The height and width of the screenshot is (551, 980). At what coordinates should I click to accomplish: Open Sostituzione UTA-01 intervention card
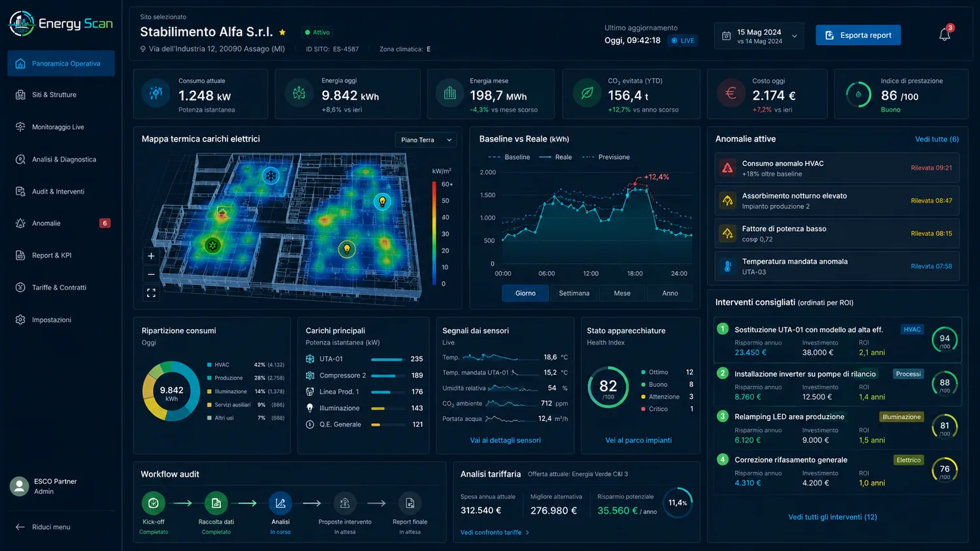pyautogui.click(x=838, y=340)
